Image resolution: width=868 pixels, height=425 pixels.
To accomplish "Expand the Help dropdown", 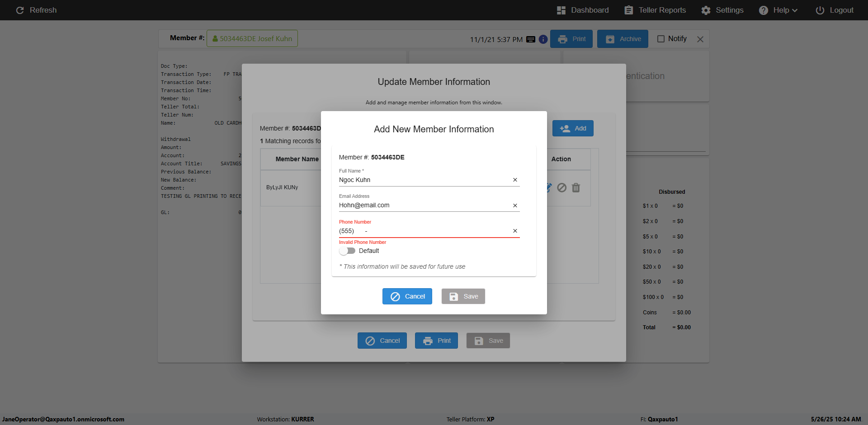I will (x=778, y=10).
